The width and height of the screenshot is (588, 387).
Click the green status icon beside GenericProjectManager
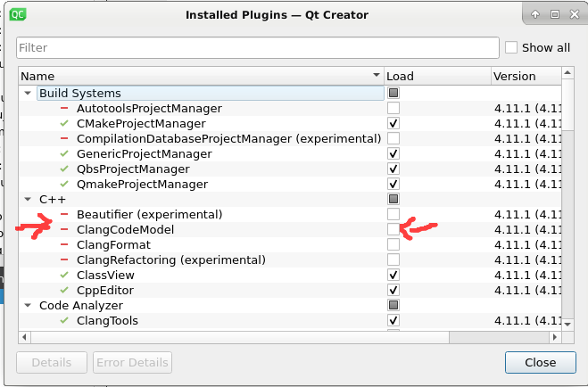[x=64, y=153]
